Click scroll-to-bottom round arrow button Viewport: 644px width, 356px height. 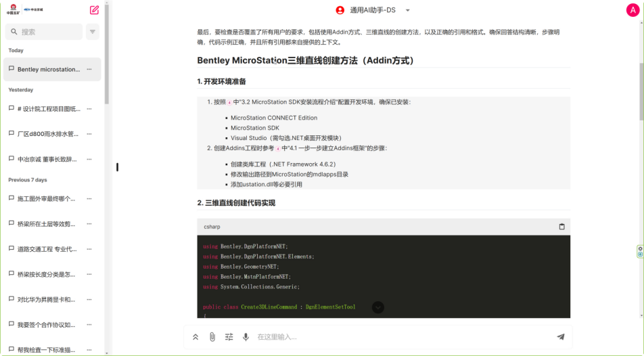point(378,307)
